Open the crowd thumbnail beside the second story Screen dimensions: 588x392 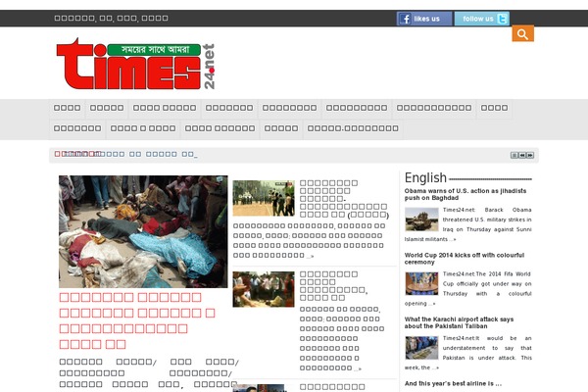click(x=264, y=289)
